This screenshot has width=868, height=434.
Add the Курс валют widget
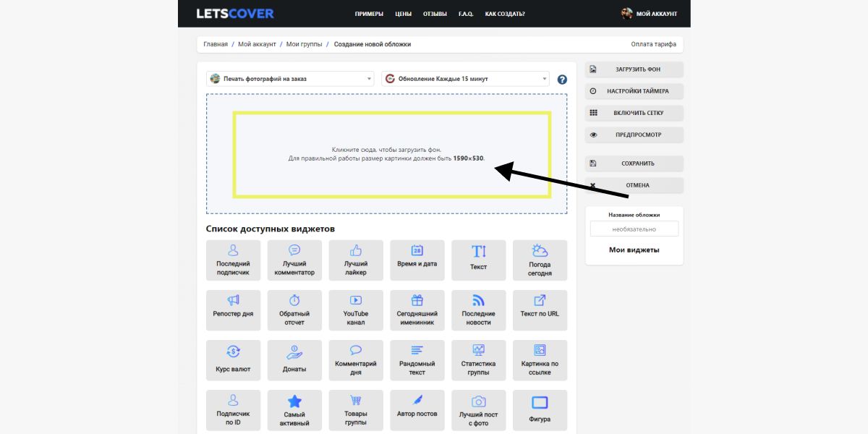[233, 360]
